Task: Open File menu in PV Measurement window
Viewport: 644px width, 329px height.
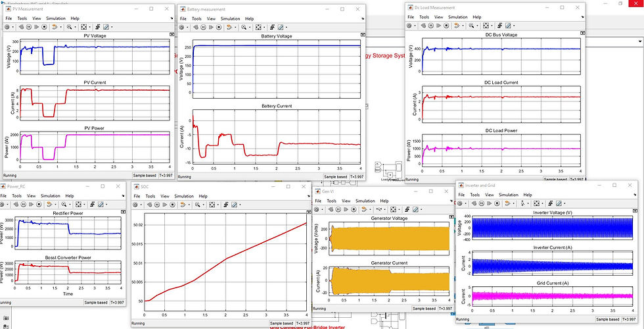Action: pos(9,18)
